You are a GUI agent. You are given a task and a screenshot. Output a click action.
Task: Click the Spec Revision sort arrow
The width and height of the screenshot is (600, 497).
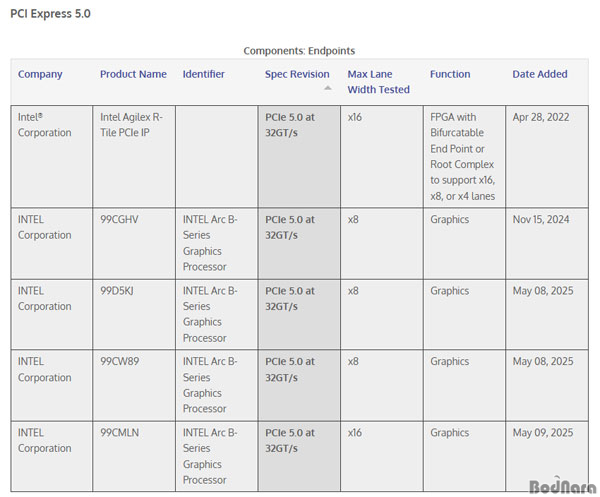point(328,88)
